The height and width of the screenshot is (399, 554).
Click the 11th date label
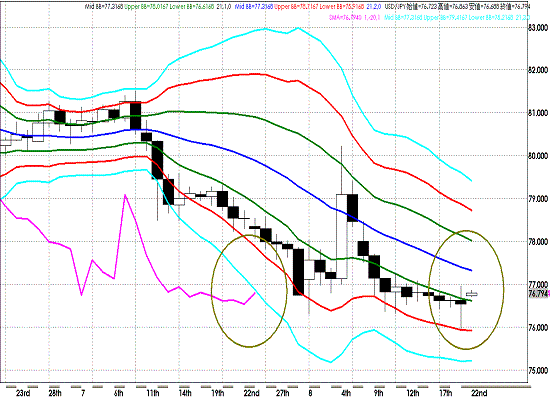point(153,393)
